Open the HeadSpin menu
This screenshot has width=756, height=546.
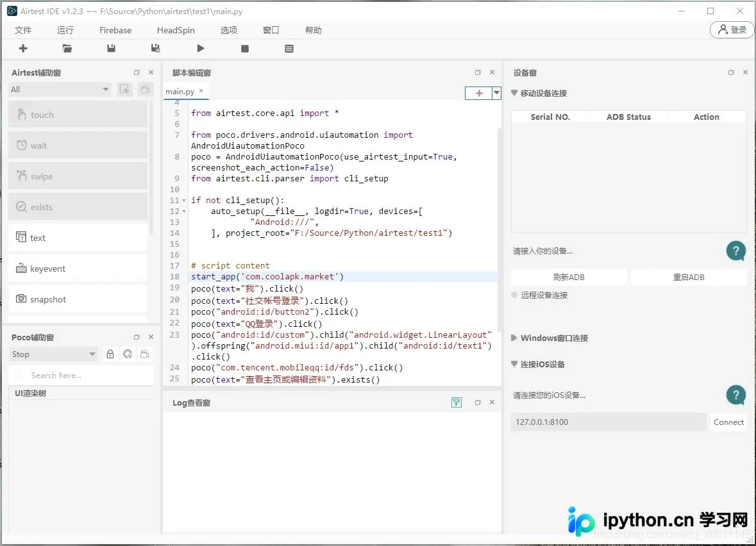coord(176,30)
